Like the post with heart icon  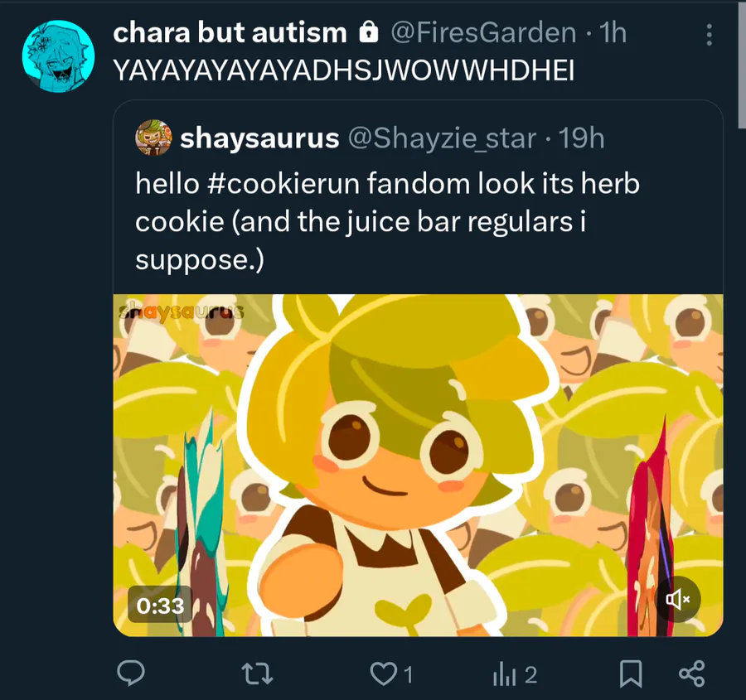[384, 673]
